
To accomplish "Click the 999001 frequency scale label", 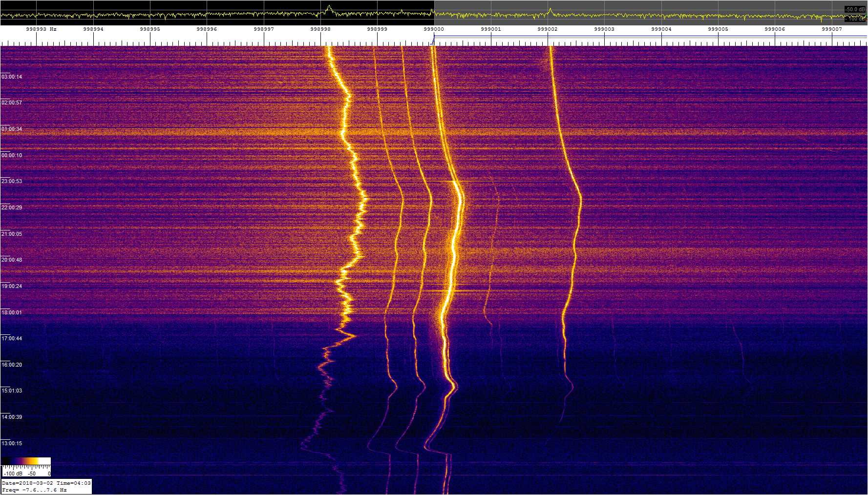I will tap(491, 29).
